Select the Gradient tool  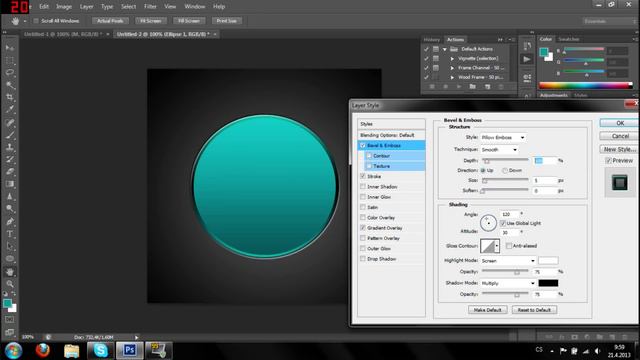click(9, 184)
